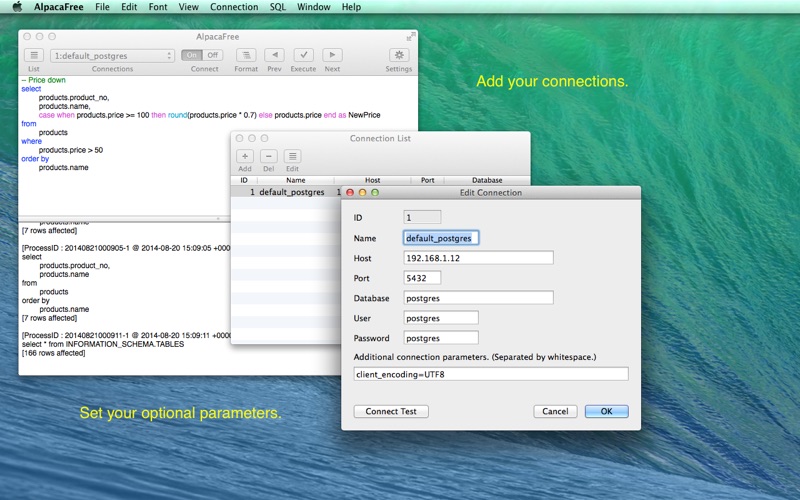Viewport: 800px width, 500px height.
Task: Click the Host field 192.168.1.12
Action: click(x=479, y=258)
